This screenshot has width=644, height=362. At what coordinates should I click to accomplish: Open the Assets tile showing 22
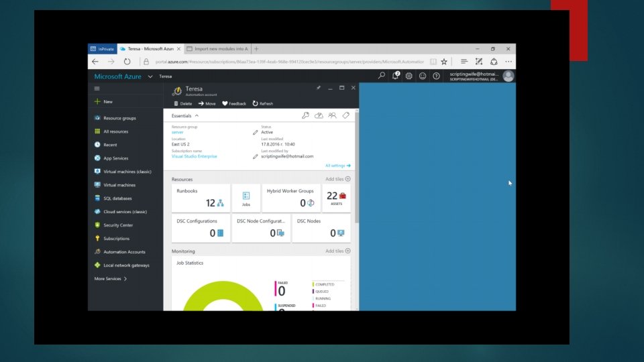(336, 198)
